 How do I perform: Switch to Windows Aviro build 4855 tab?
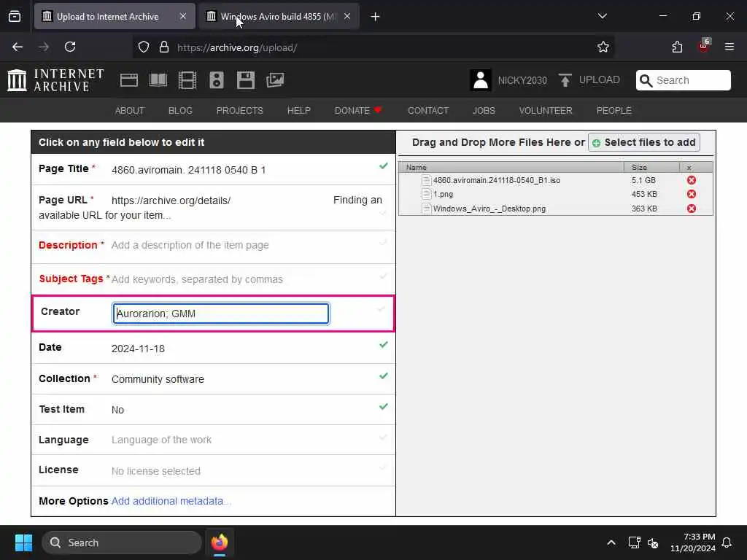(279, 17)
